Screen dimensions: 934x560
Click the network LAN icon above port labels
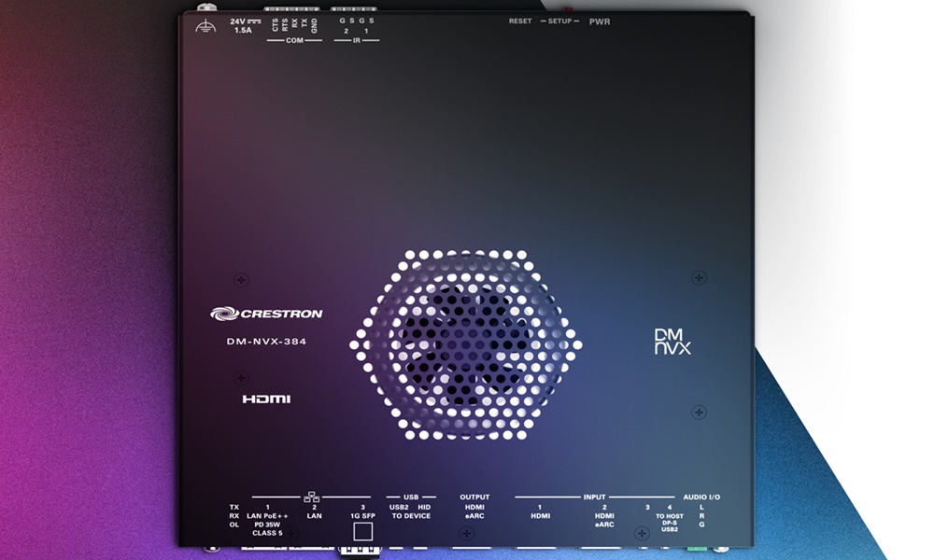point(312,497)
